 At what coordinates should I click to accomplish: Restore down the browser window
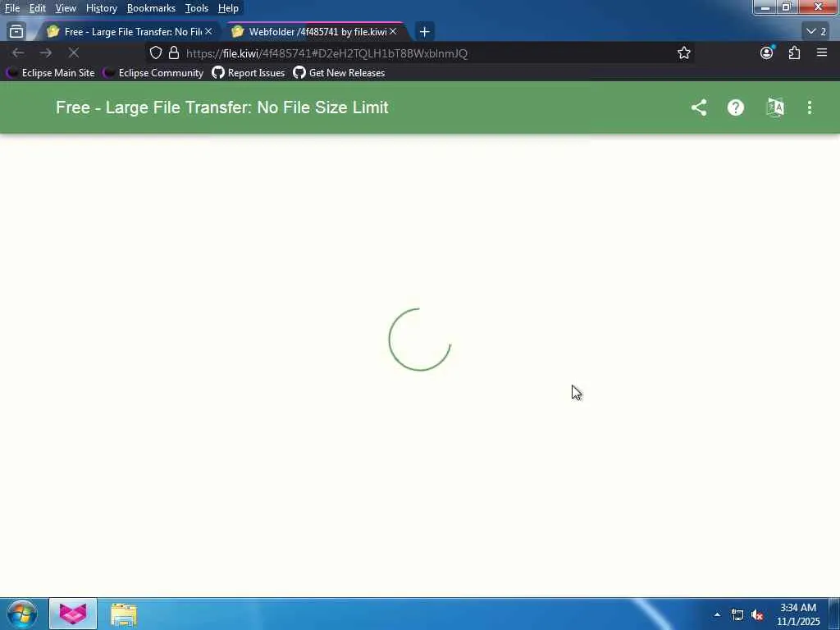click(787, 7)
